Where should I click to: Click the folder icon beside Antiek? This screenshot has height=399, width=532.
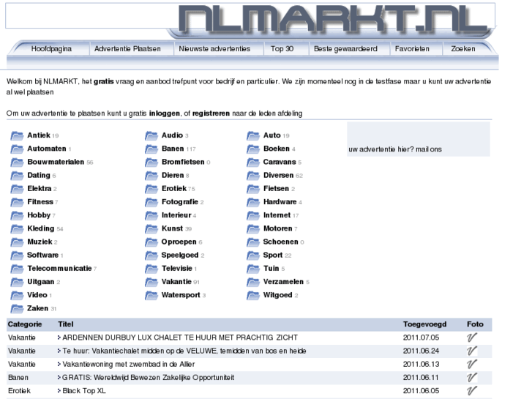pos(17,135)
